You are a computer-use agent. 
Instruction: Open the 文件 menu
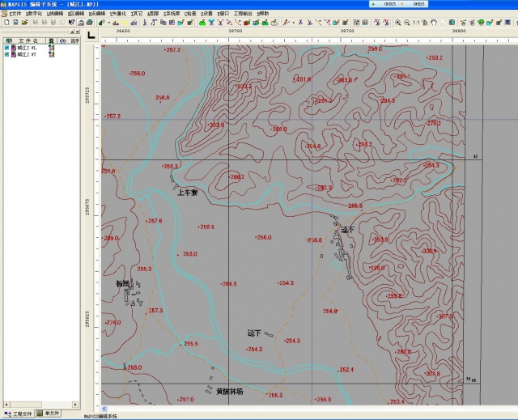(14, 14)
